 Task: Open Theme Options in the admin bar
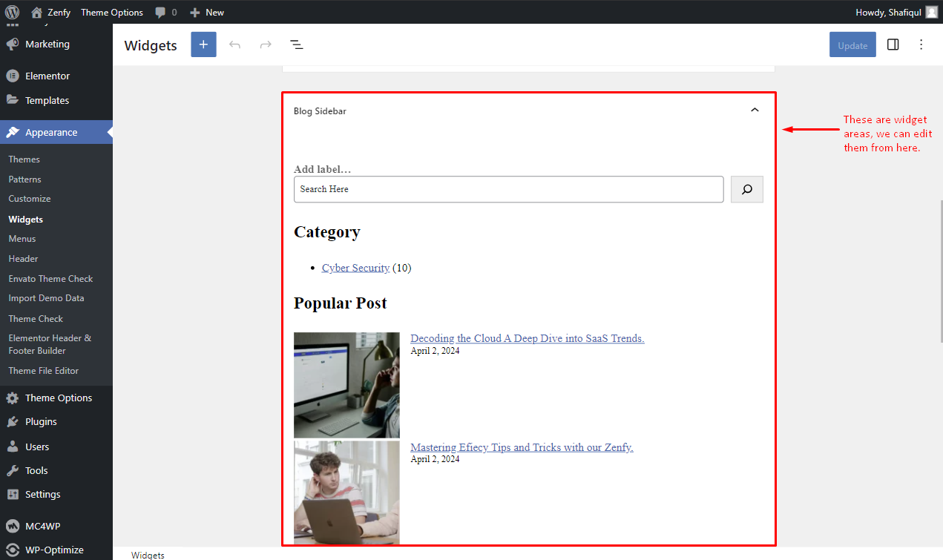[x=112, y=12]
